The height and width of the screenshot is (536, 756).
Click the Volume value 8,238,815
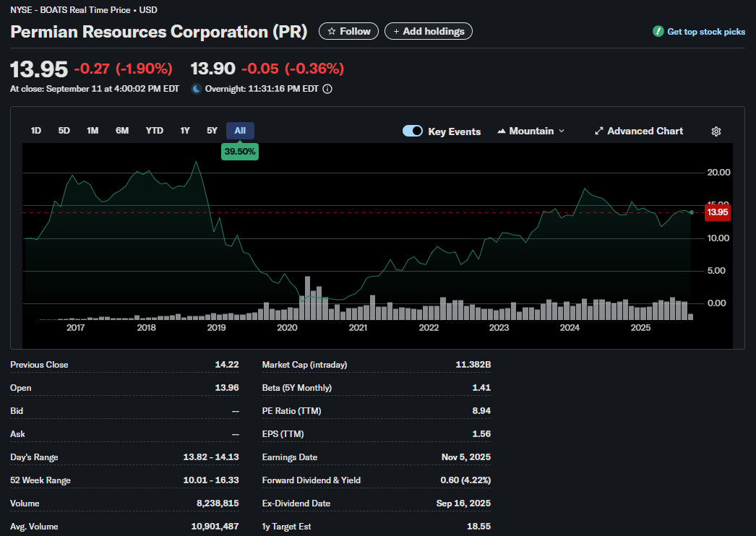point(218,503)
